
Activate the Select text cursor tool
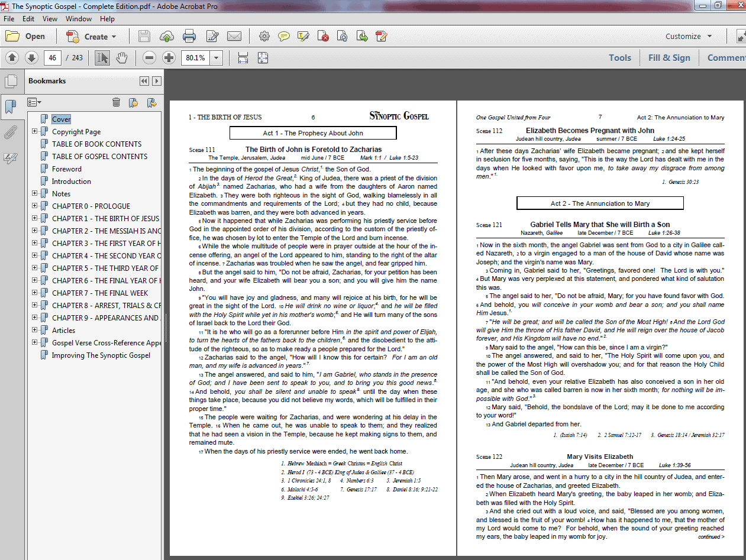click(102, 57)
